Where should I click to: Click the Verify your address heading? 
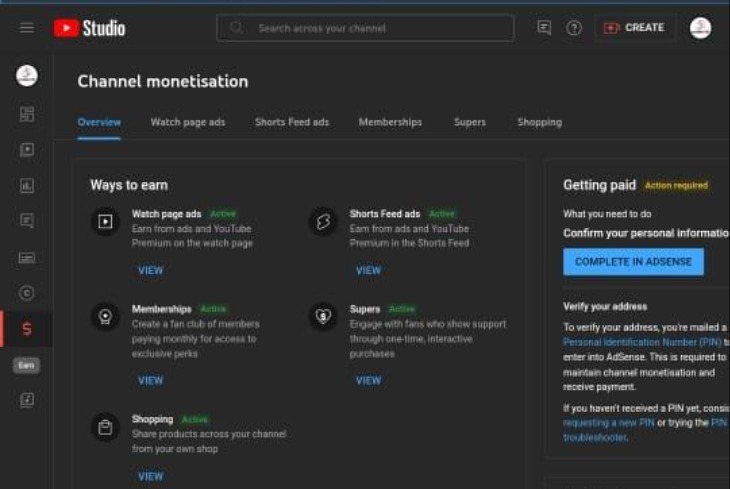point(605,306)
